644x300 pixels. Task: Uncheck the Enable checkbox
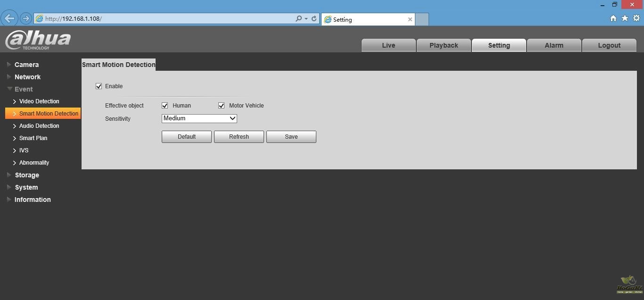coord(99,86)
